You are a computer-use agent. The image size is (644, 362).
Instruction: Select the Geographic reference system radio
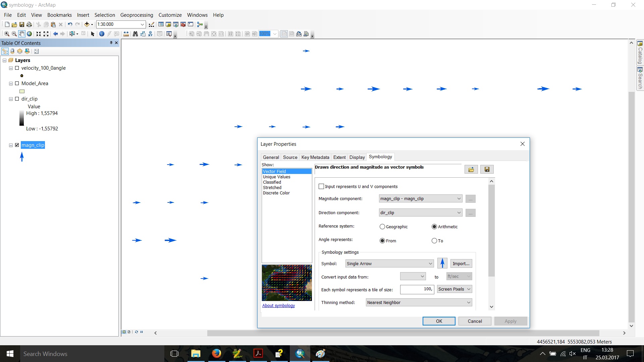click(382, 227)
